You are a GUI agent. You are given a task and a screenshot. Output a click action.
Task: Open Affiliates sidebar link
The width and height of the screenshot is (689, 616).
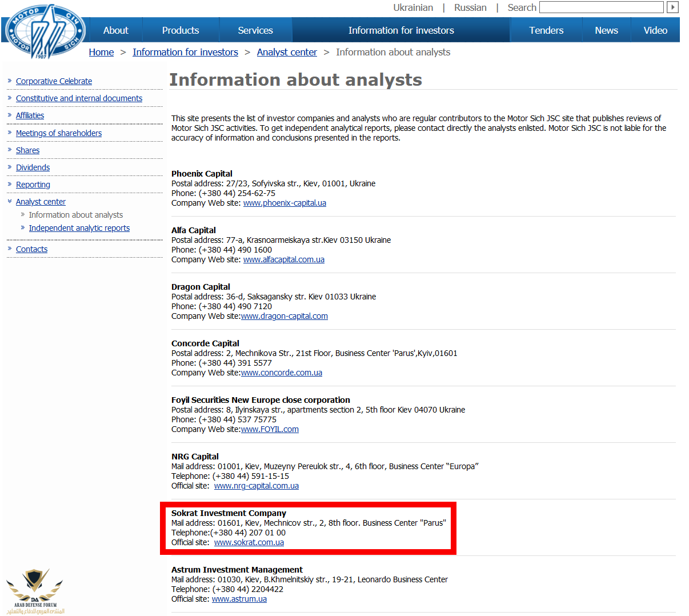click(30, 115)
